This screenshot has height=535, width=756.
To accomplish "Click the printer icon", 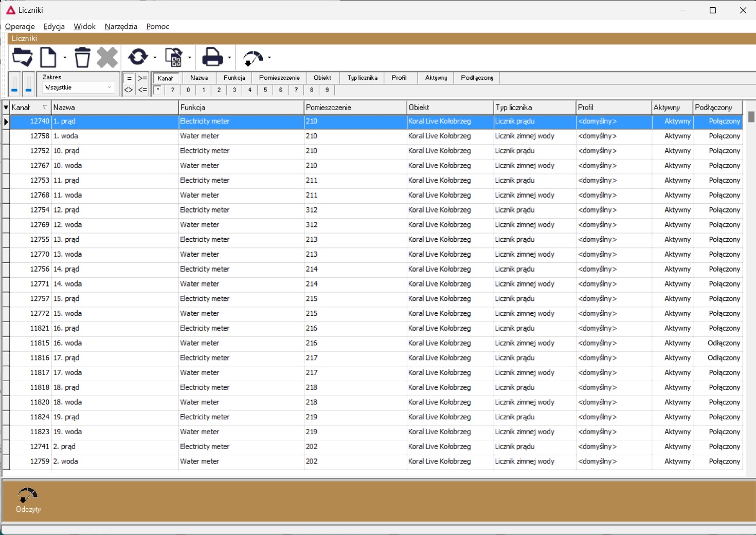I will pyautogui.click(x=212, y=57).
